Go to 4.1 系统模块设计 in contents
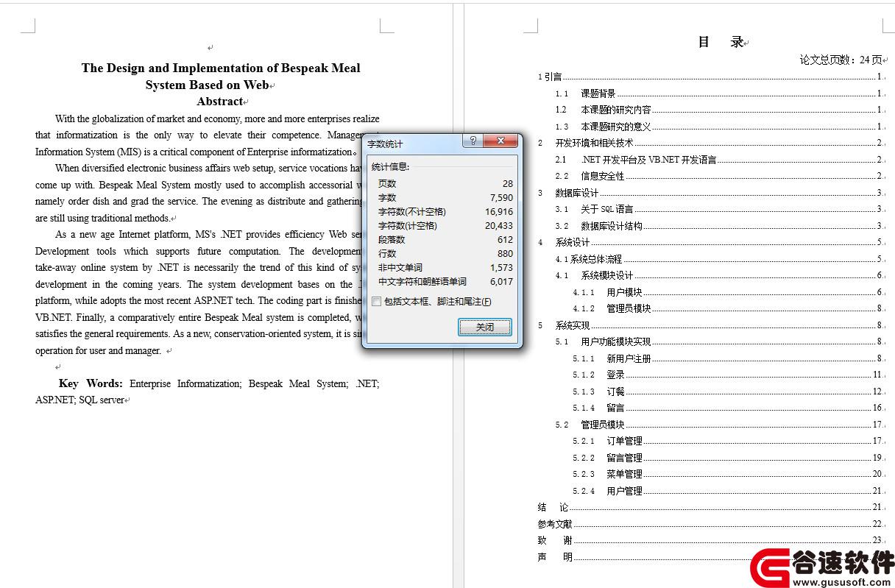This screenshot has height=588, width=895. coord(719,275)
